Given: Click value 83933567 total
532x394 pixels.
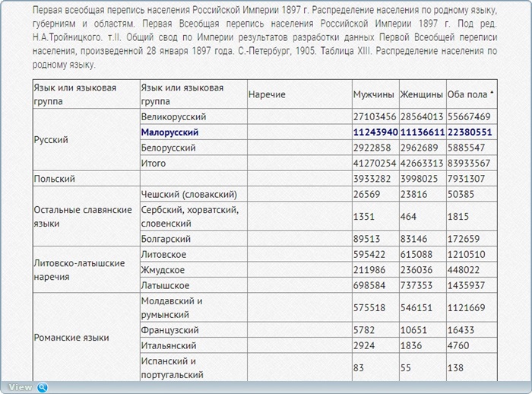Looking at the screenshot, I should 469,164.
